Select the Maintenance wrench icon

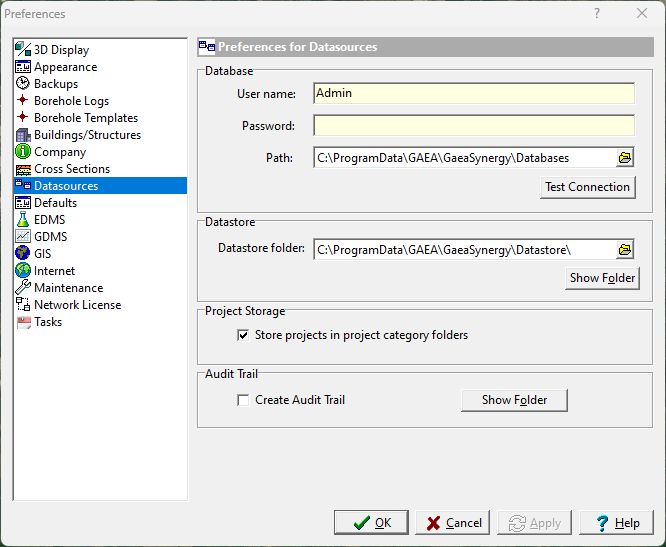pyautogui.click(x=23, y=288)
